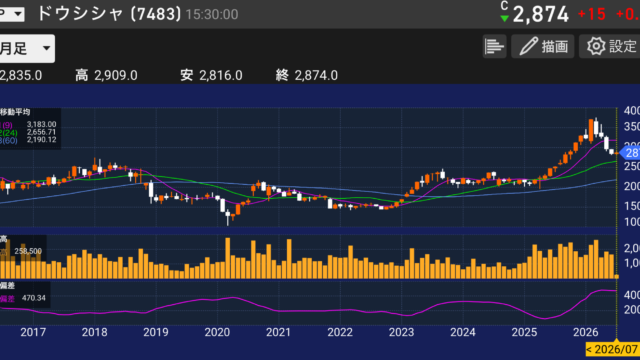
Task: Click the pencil drawing tool (描画)
Action: 543,47
